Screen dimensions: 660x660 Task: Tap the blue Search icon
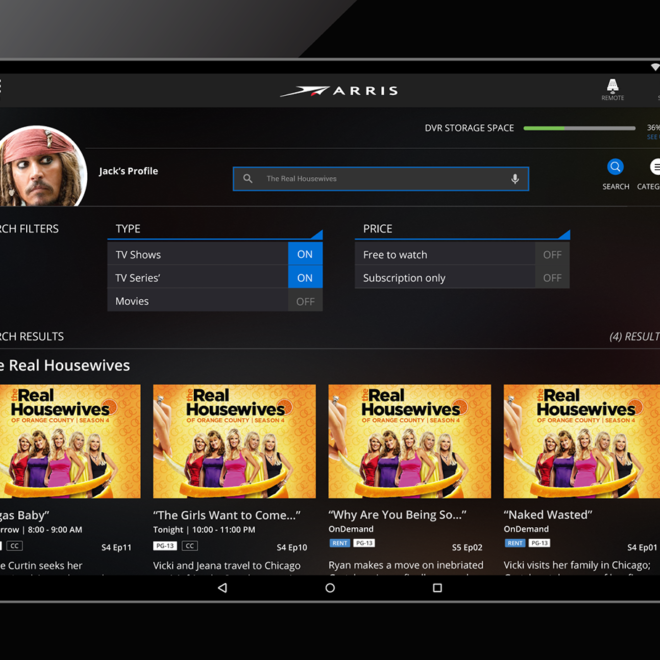click(x=615, y=167)
